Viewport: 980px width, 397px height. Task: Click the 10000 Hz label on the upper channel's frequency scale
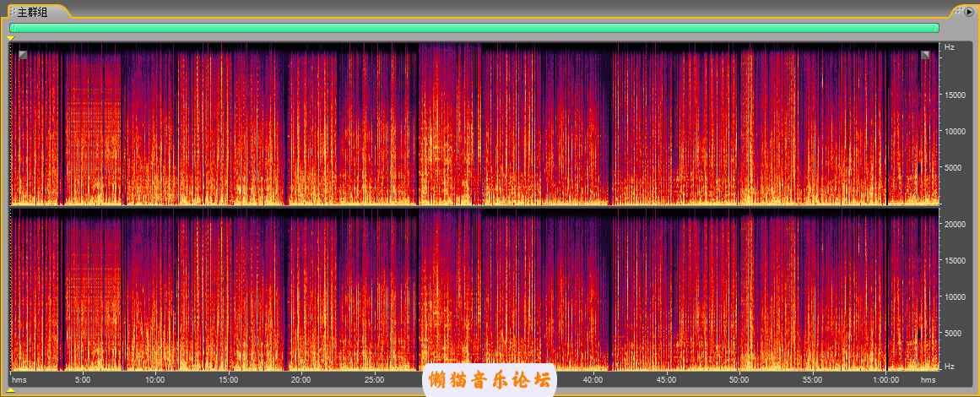coord(954,131)
